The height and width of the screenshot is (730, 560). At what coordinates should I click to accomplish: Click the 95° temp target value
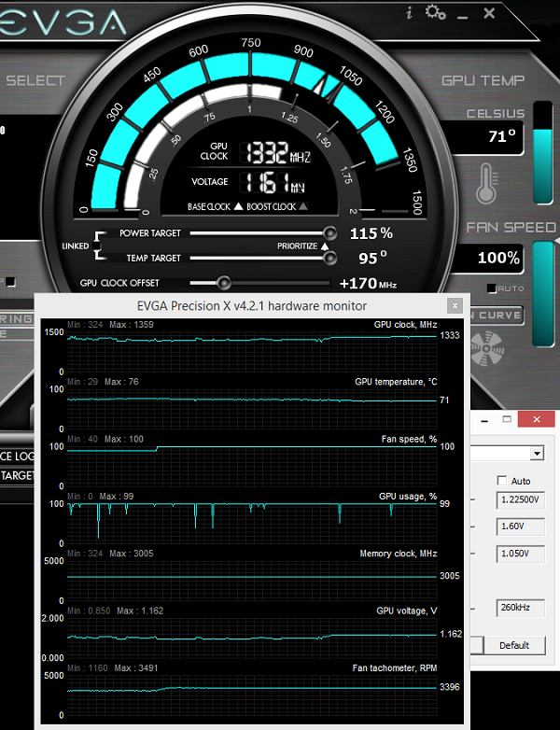372,257
